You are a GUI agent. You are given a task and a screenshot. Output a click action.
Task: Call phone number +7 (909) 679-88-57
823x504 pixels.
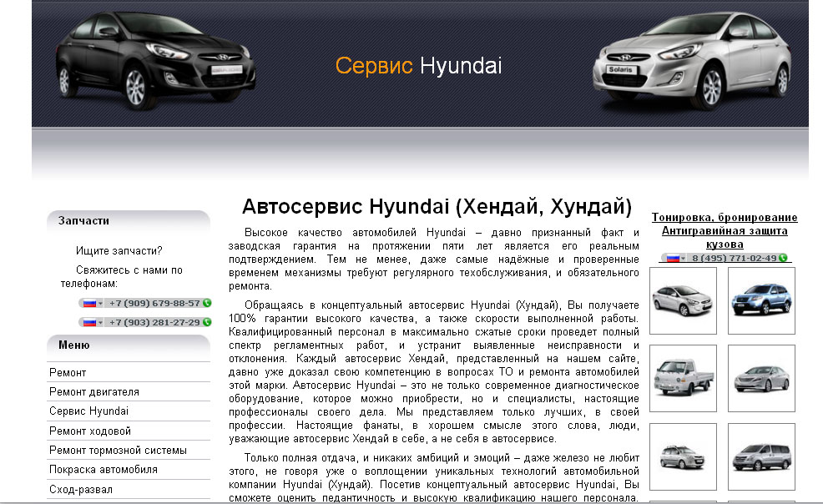point(154,303)
